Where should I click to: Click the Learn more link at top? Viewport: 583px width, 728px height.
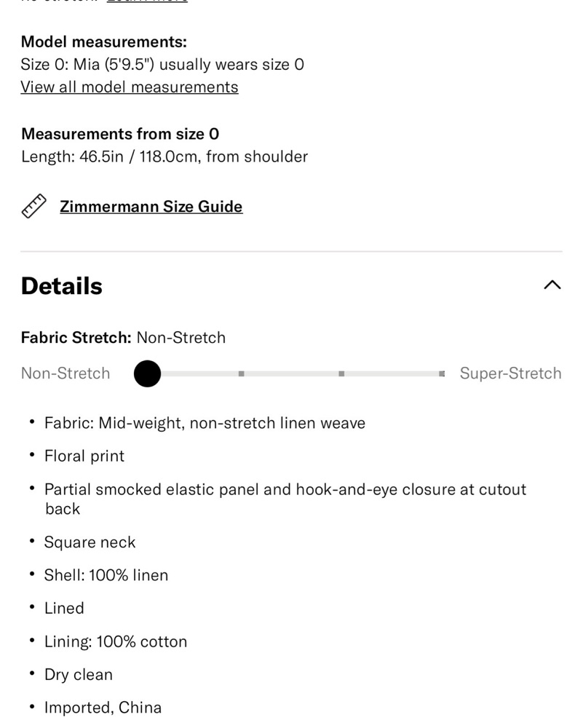147,1
